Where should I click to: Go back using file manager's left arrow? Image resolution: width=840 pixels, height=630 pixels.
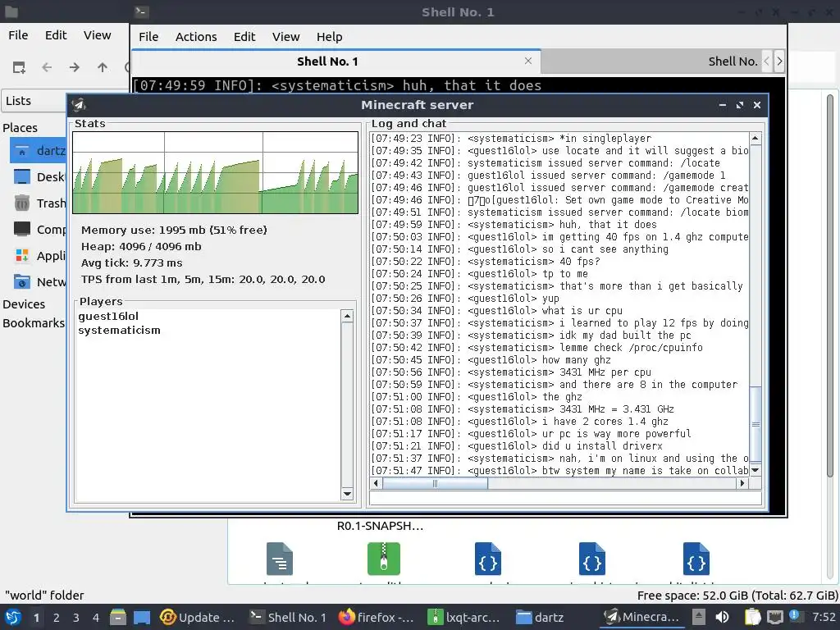point(47,67)
